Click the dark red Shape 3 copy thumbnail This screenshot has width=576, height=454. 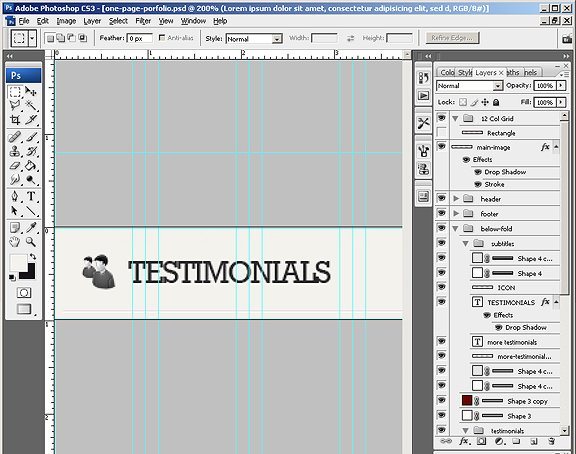click(x=467, y=400)
